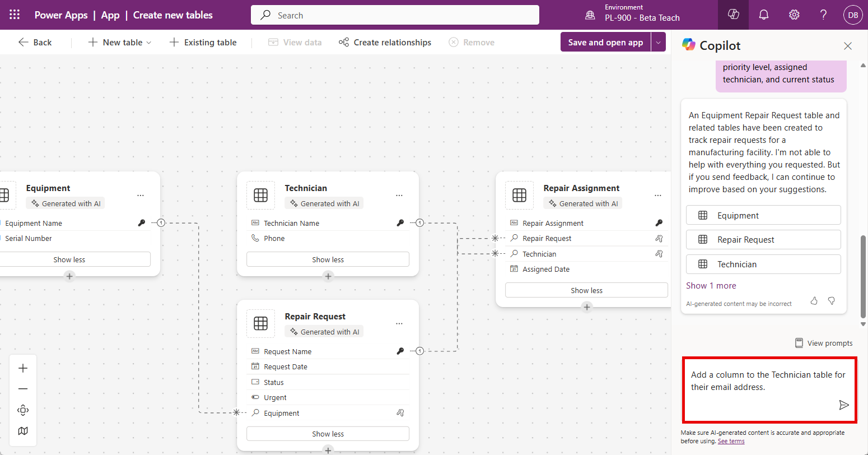Click the Repair Request table grid icon

261,323
